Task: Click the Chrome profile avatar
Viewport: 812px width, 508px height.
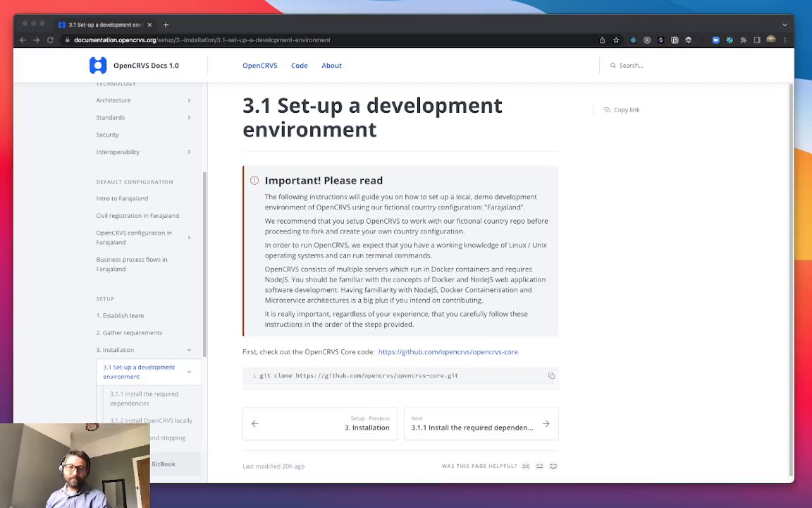Action: coord(770,40)
